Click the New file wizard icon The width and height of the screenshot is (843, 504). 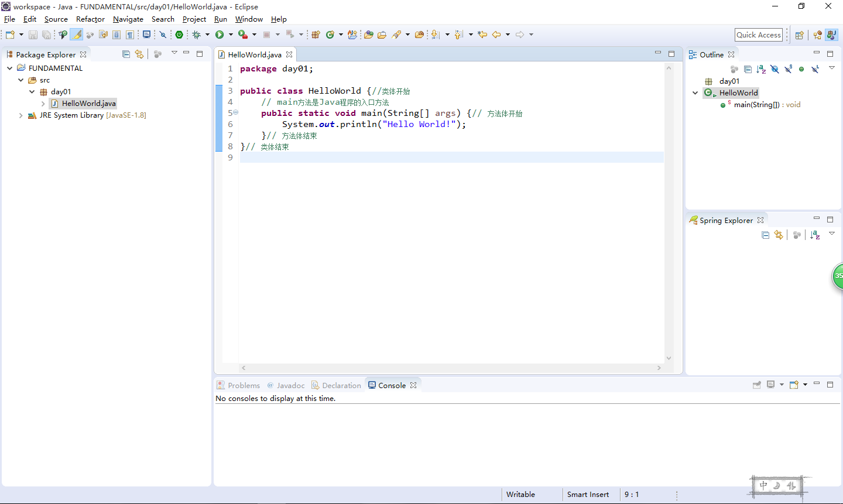coord(10,35)
